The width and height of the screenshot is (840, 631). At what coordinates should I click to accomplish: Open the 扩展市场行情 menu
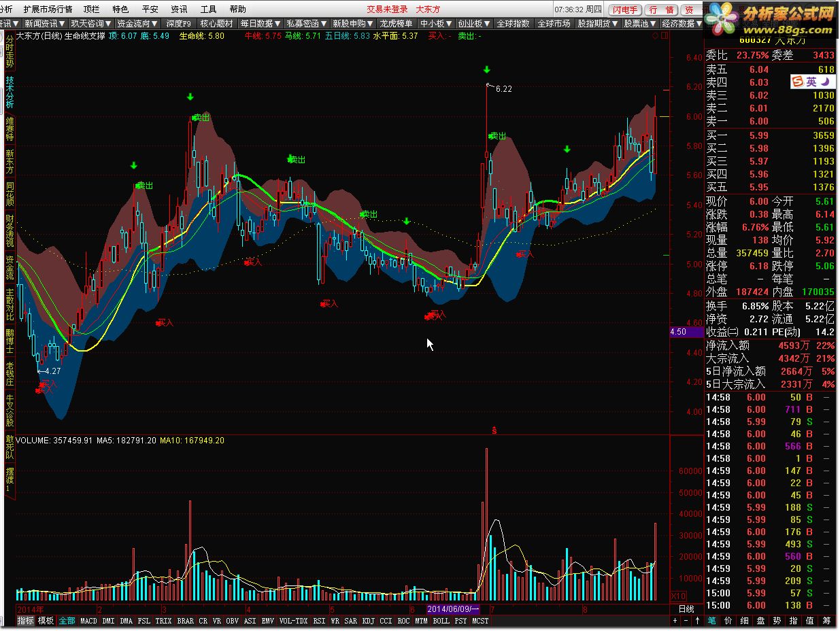click(x=48, y=10)
